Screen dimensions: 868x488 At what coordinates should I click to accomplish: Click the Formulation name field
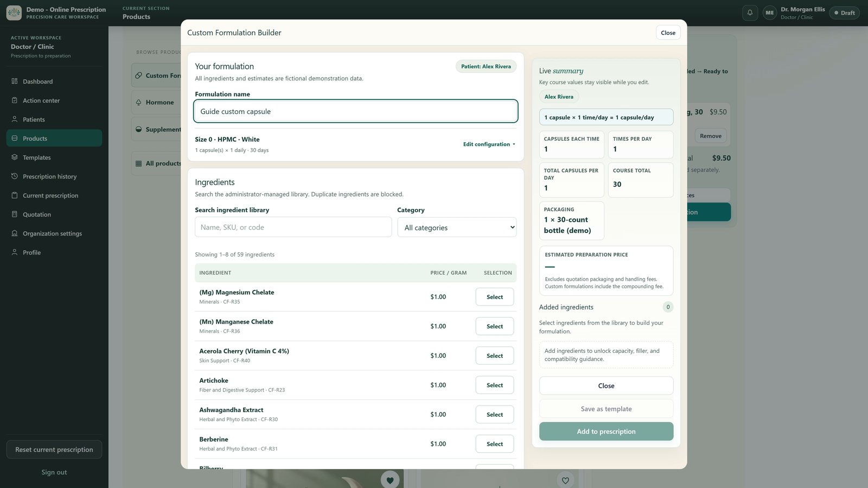pos(356,111)
